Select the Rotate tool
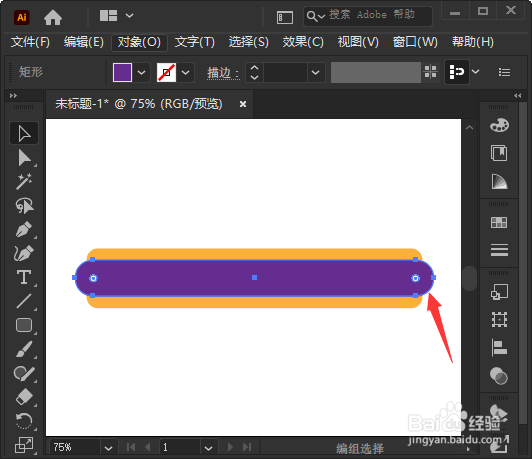This screenshot has width=532, height=459. (x=24, y=421)
